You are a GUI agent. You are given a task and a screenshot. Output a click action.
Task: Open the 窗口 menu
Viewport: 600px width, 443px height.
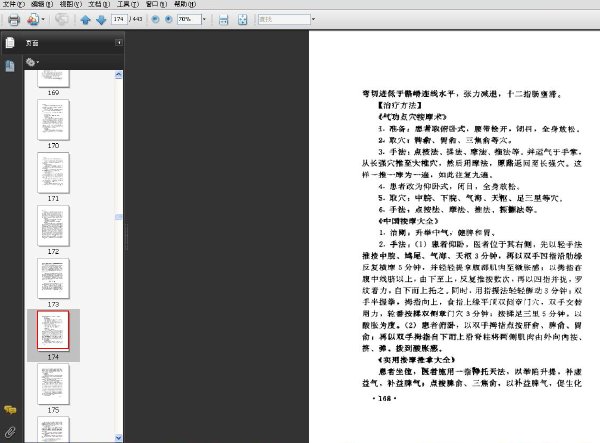pos(156,4)
